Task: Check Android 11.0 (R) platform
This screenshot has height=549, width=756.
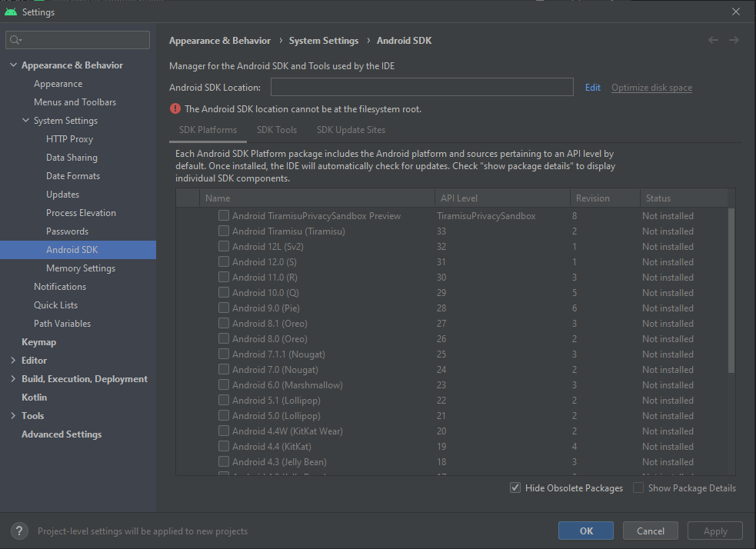Action: [224, 277]
